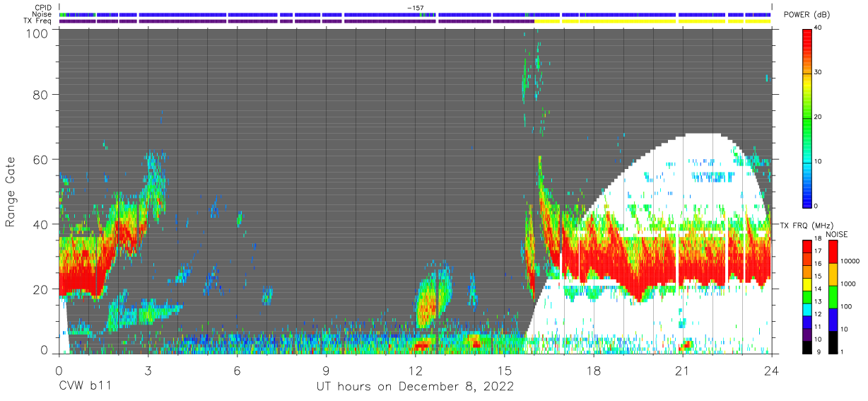Image resolution: width=868 pixels, height=401 pixels.
Task: Click the UT hours on December 8, 2022 title
Action: point(415,386)
